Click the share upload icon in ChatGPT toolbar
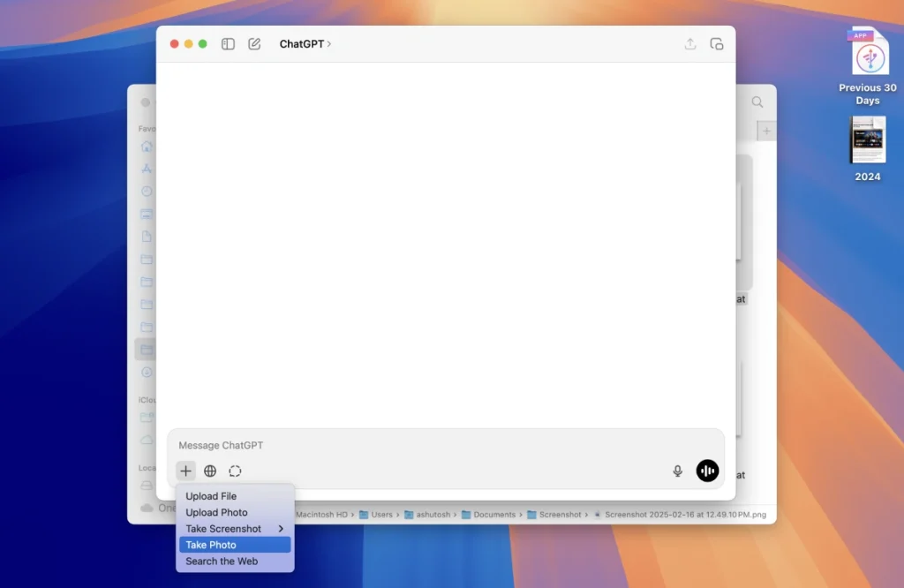This screenshot has width=904, height=588. click(x=690, y=44)
